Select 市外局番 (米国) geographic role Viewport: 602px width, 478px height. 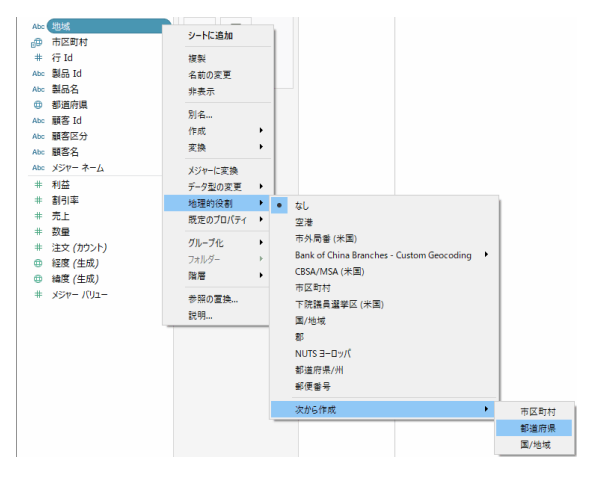326,239
